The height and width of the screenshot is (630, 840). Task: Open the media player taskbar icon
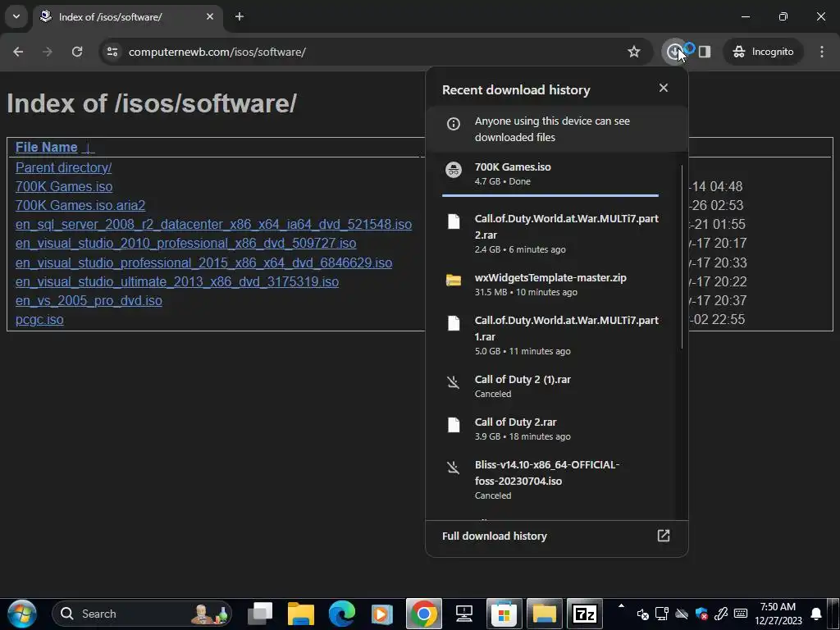382,614
